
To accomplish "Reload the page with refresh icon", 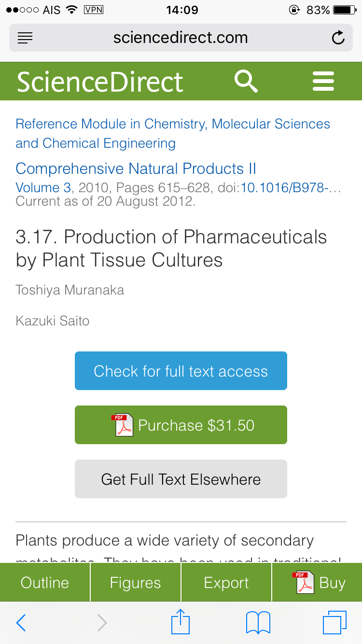I will pos(338,38).
